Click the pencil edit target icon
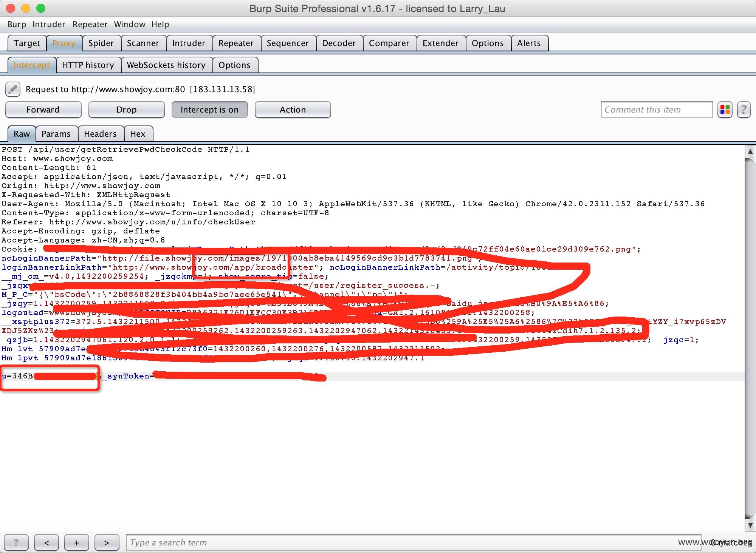Screen dimensions: 756x553 coord(13,90)
